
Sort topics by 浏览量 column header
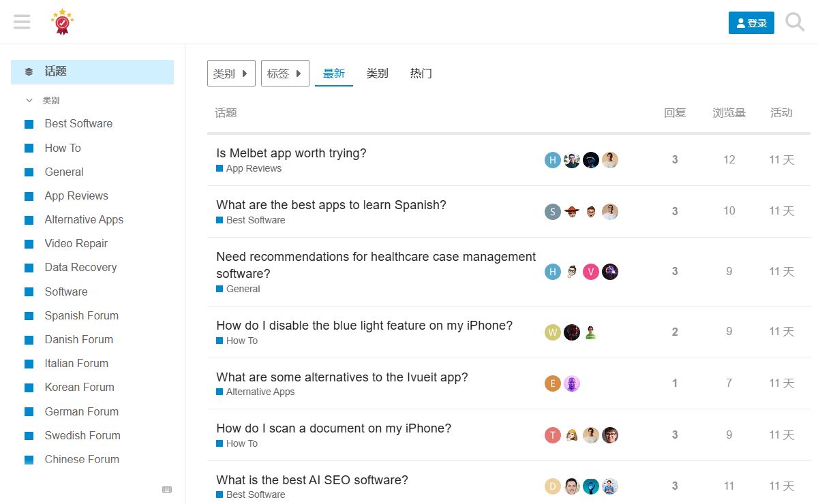(729, 113)
